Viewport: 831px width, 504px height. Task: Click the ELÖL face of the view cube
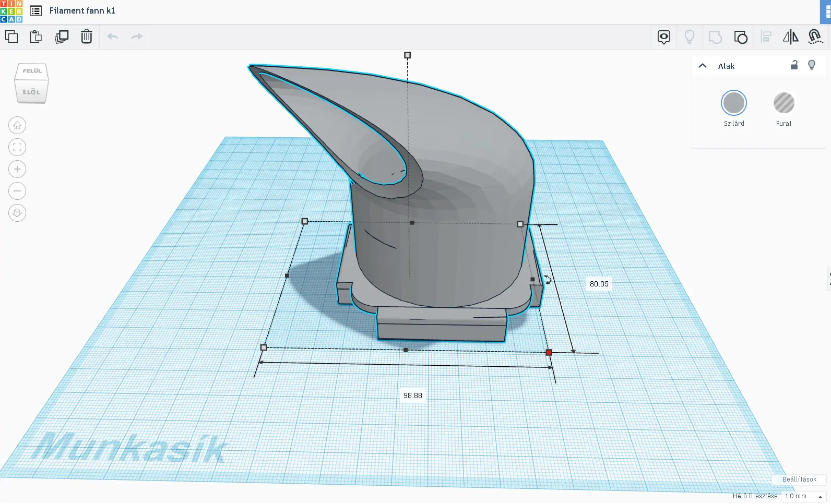[x=31, y=92]
